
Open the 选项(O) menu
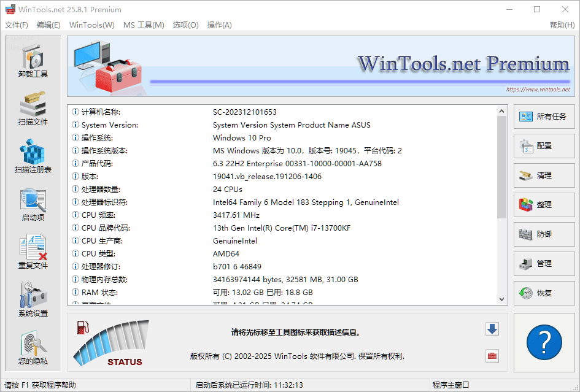pos(186,25)
